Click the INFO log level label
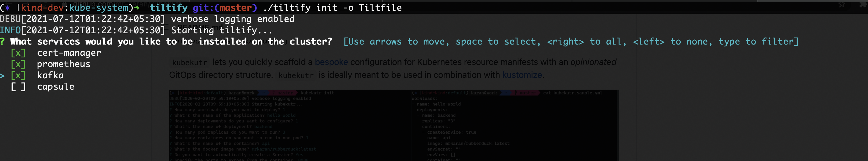The image size is (868, 161). 10,30
